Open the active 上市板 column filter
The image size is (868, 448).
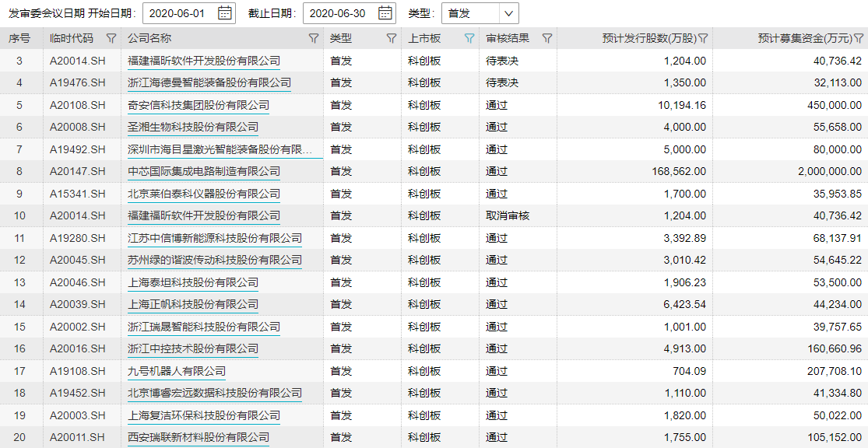click(469, 39)
